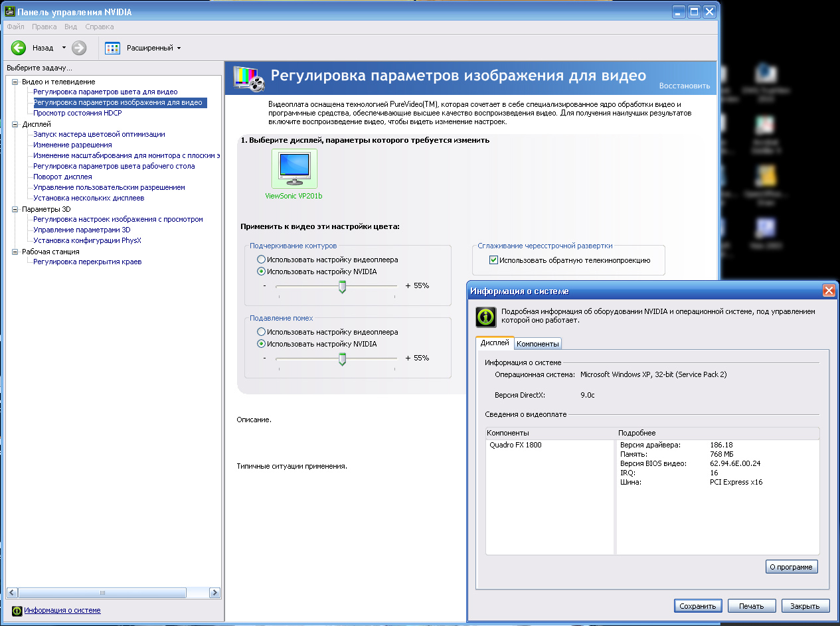Select NVIDIA setting under Подчеркивание контуров
This screenshot has height=626, width=840.
[261, 272]
